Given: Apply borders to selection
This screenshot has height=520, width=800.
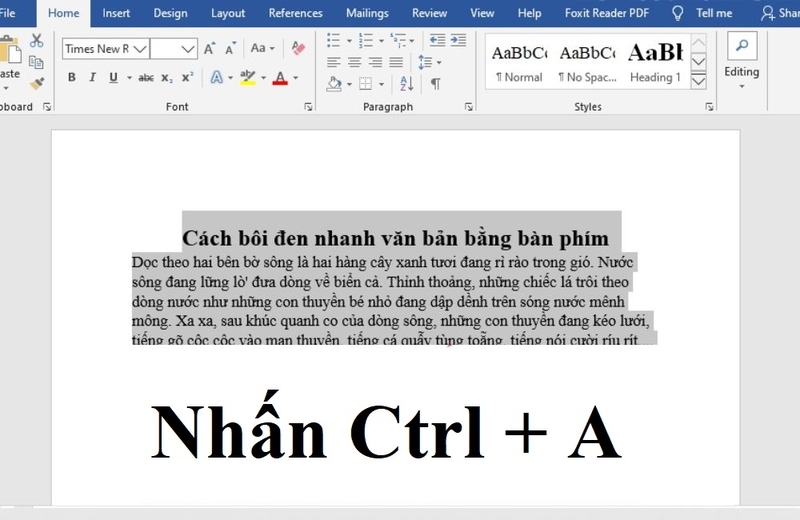Looking at the screenshot, I should click(365, 84).
